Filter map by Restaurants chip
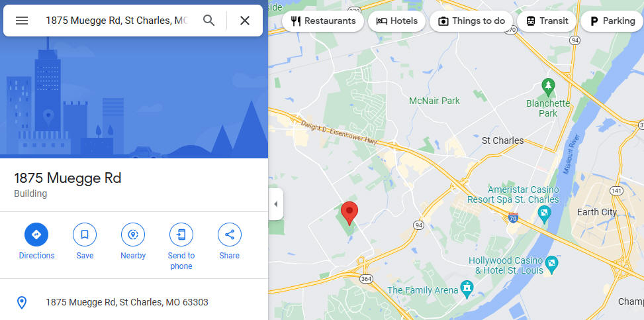Viewport: 644px width, 320px height. tap(323, 21)
